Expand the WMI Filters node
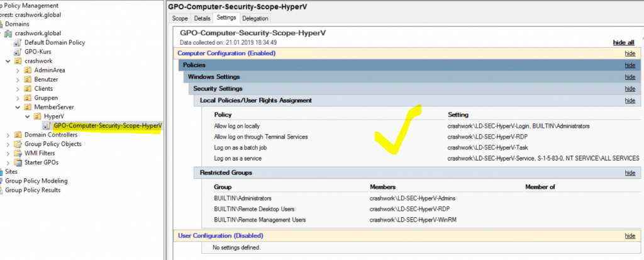The width and height of the screenshot is (644, 260). pos(8,153)
